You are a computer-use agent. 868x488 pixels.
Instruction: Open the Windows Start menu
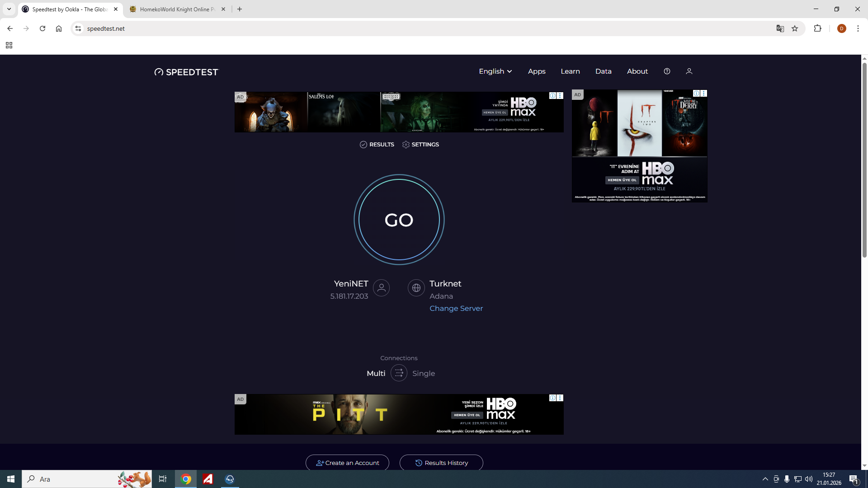[x=11, y=479]
